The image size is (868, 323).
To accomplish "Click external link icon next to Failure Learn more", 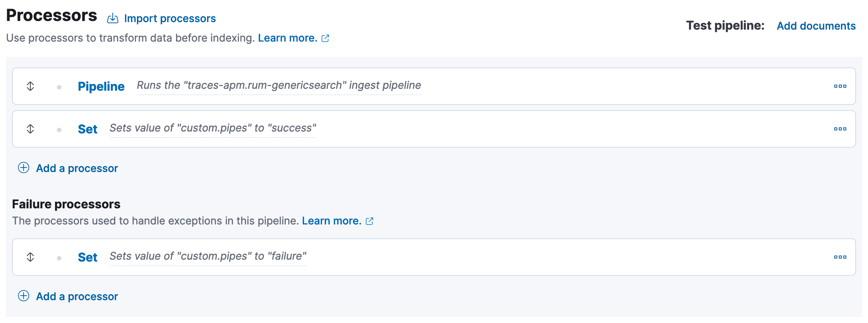I will tap(370, 221).
